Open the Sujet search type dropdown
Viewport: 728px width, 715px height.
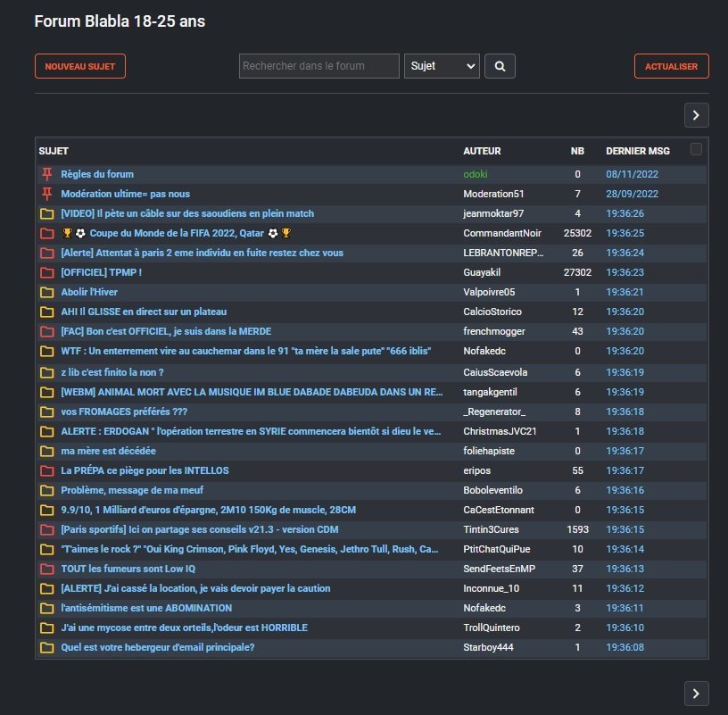point(442,66)
